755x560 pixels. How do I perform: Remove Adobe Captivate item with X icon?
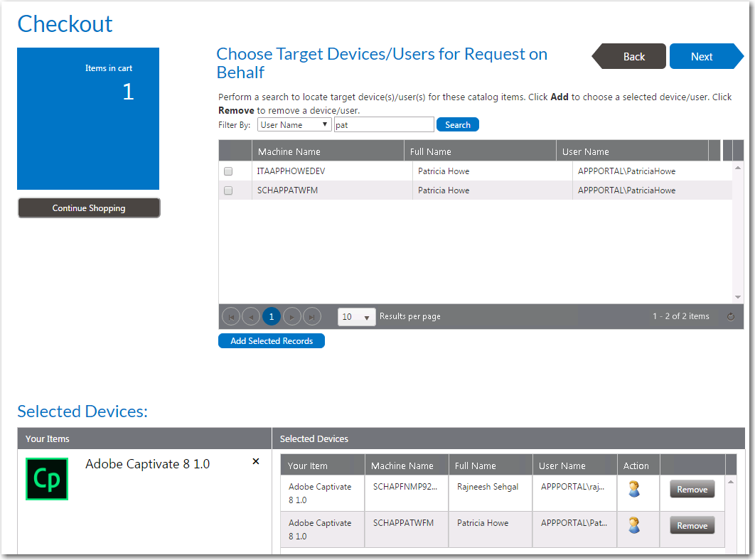pyautogui.click(x=256, y=462)
